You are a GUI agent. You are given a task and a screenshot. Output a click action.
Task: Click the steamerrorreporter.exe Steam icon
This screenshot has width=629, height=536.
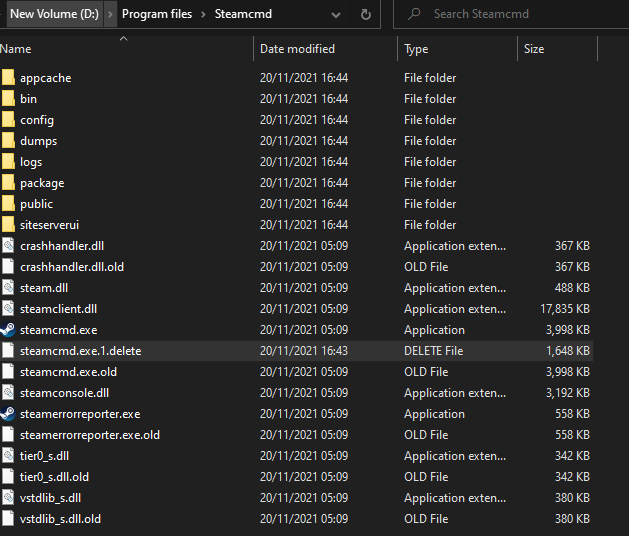tap(9, 414)
